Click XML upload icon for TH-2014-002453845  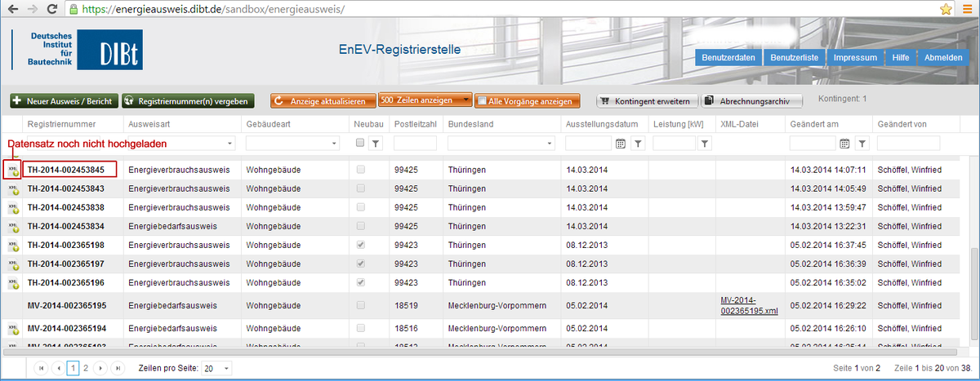point(13,170)
